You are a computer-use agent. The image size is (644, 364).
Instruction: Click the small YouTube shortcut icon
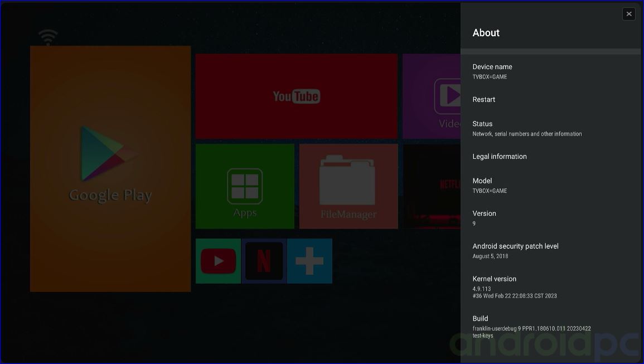pos(218,261)
